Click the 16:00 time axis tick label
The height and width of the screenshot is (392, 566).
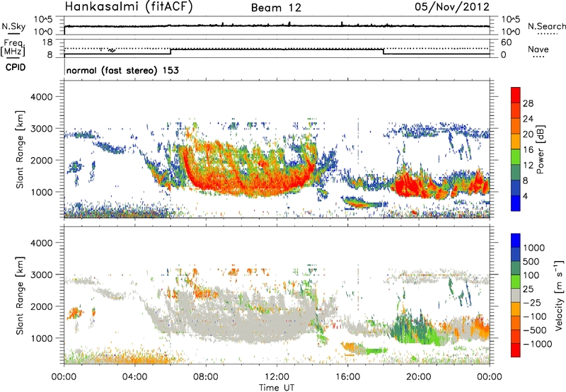pyautogui.click(x=347, y=377)
